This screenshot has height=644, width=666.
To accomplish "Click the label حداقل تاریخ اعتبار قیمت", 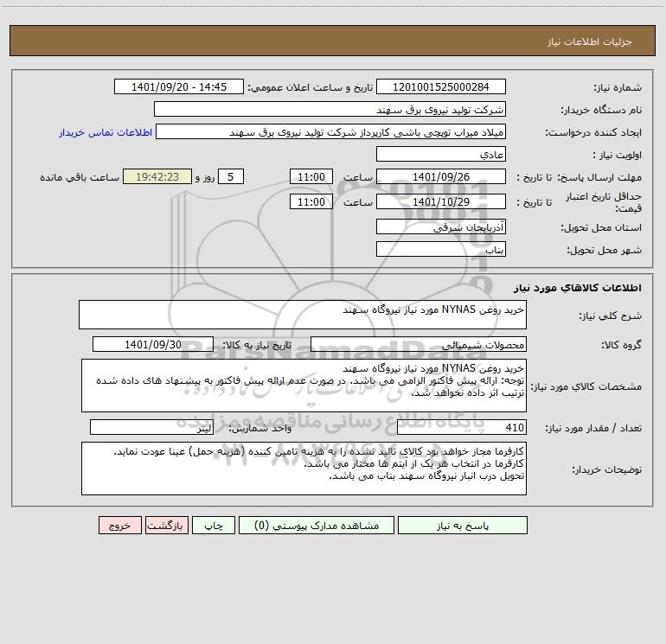I will click(x=604, y=202).
